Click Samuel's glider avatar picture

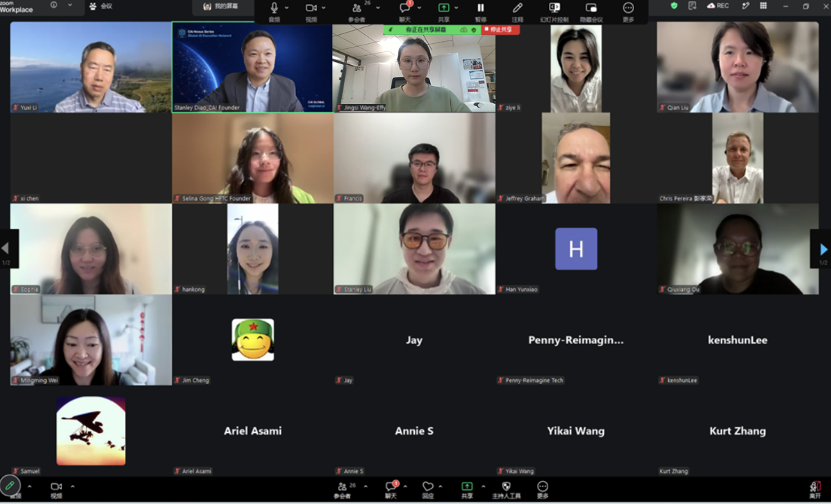click(91, 431)
